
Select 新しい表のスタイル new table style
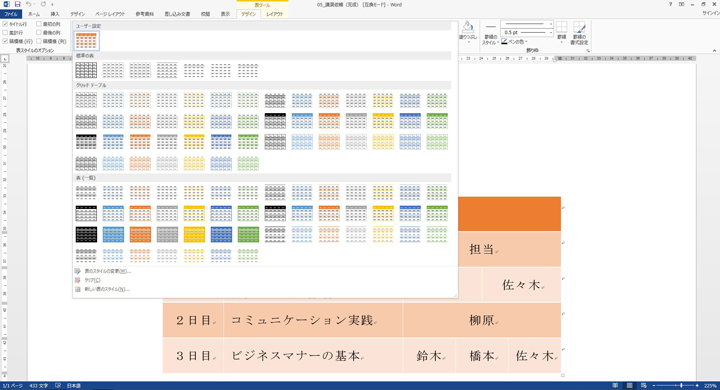pyautogui.click(x=107, y=289)
